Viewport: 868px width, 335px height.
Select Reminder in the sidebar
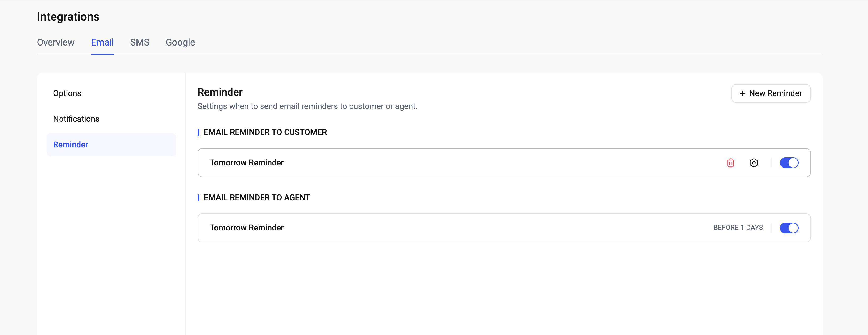coord(70,144)
